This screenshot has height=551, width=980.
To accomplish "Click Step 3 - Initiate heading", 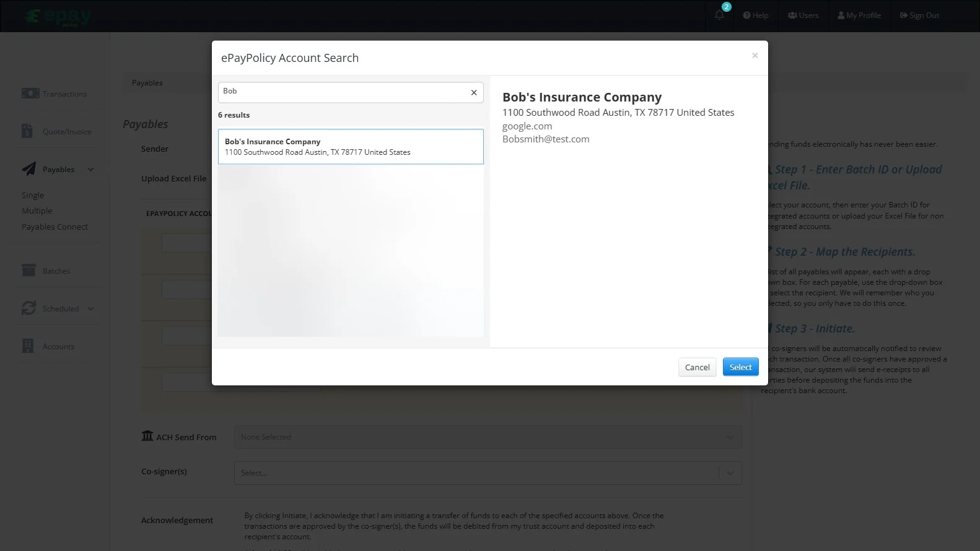I will pyautogui.click(x=814, y=329).
